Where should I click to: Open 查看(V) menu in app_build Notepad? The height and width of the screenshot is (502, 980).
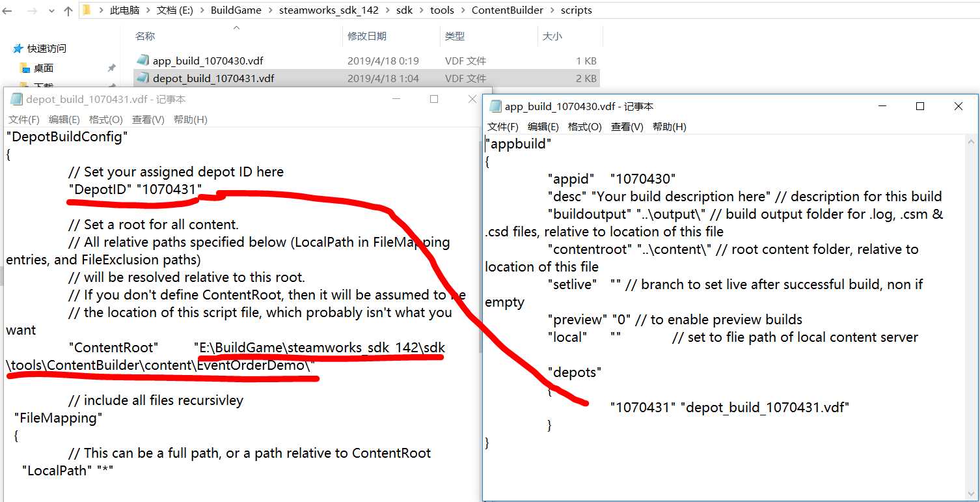pos(627,127)
